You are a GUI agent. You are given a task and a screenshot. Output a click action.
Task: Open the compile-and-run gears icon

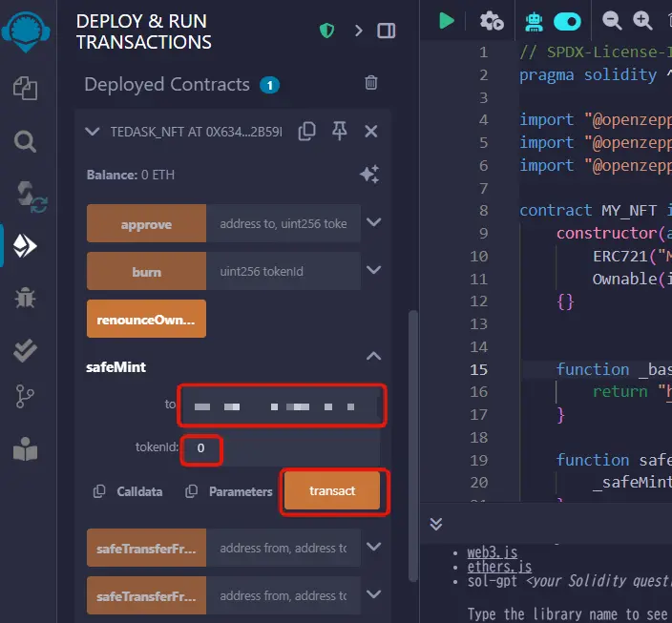(492, 21)
